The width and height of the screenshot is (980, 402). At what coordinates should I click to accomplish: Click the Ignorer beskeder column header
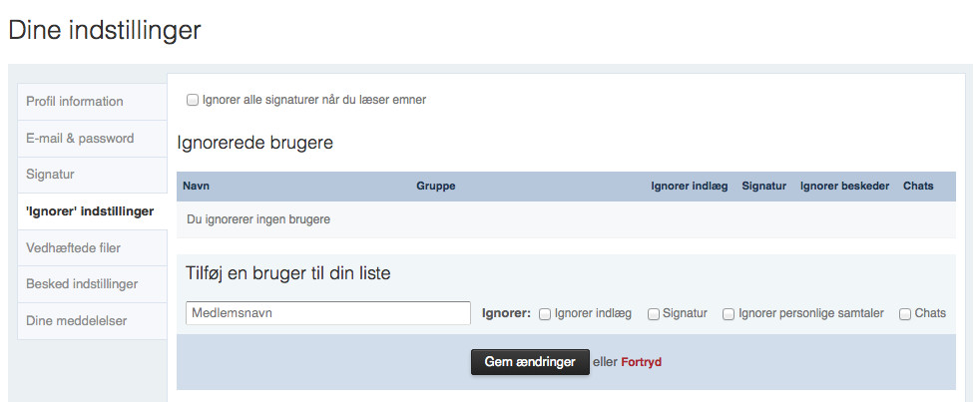[844, 186]
